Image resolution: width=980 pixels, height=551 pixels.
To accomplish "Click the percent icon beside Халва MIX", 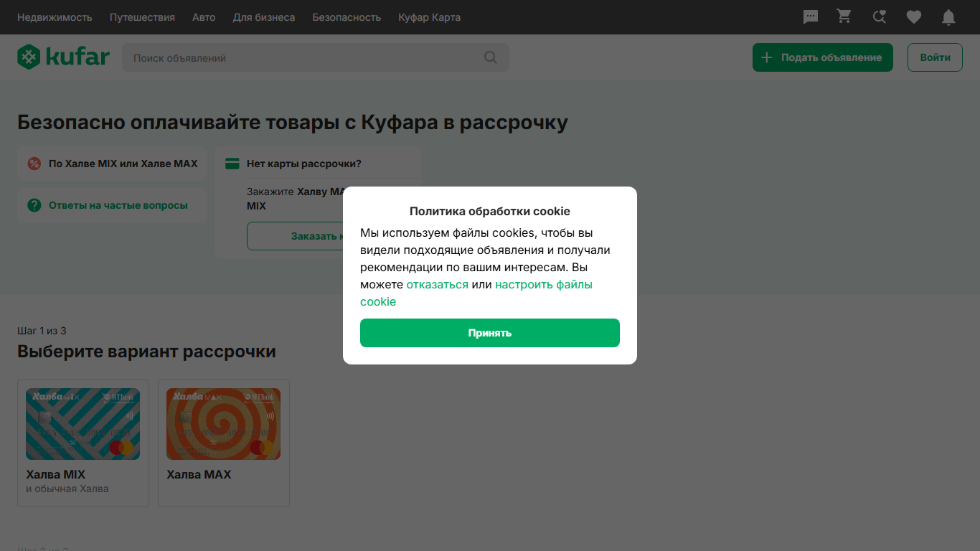I will (x=34, y=164).
